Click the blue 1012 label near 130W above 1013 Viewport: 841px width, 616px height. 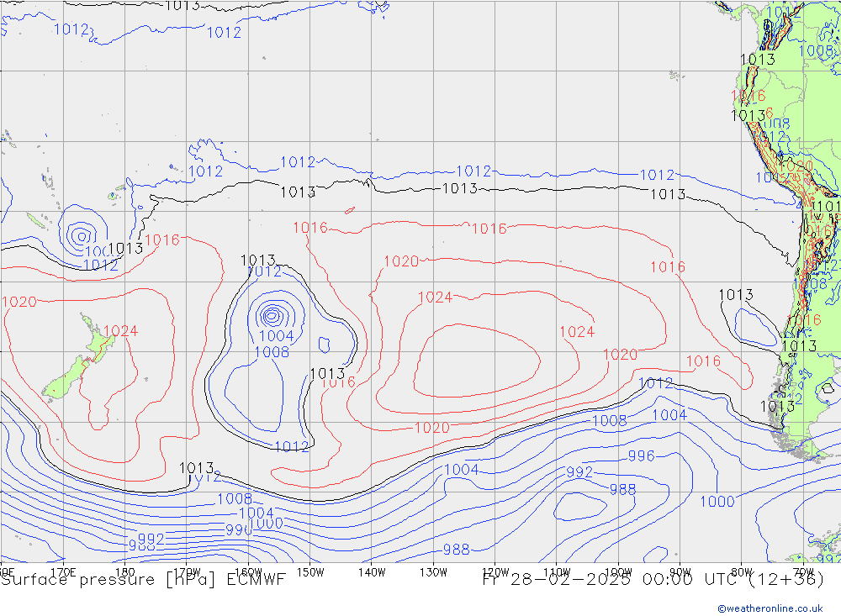click(x=473, y=171)
